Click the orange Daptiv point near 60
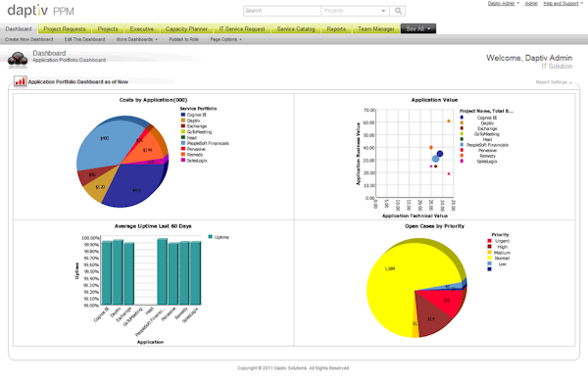Viewport: 588px width, 384px height. 449,121
